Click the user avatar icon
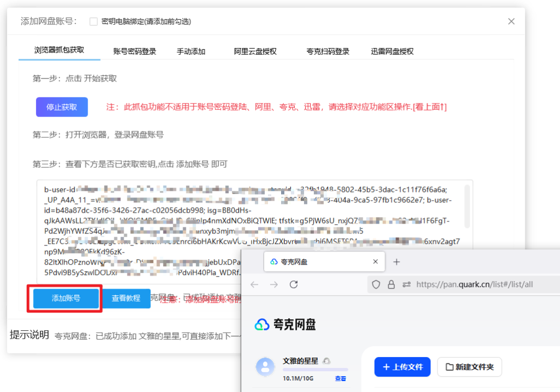Screen dimensions: 560x392 (265, 367)
